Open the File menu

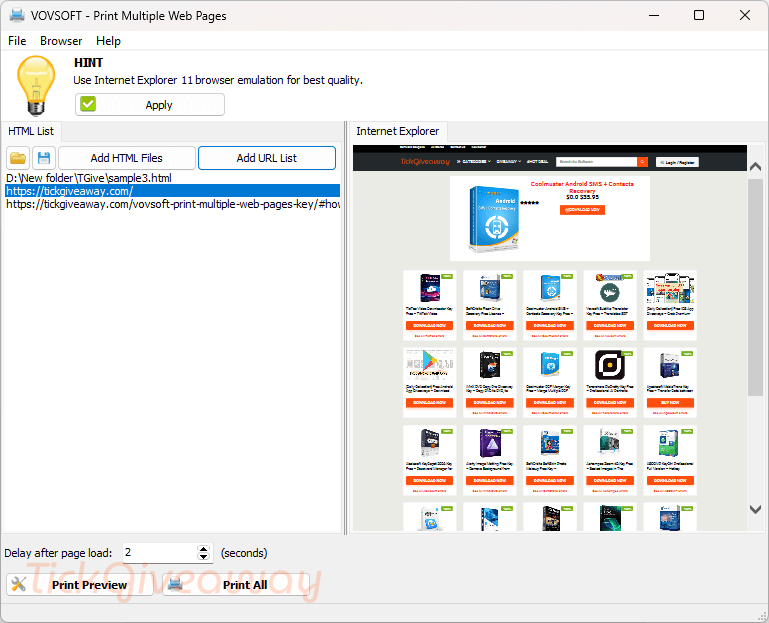tap(17, 41)
